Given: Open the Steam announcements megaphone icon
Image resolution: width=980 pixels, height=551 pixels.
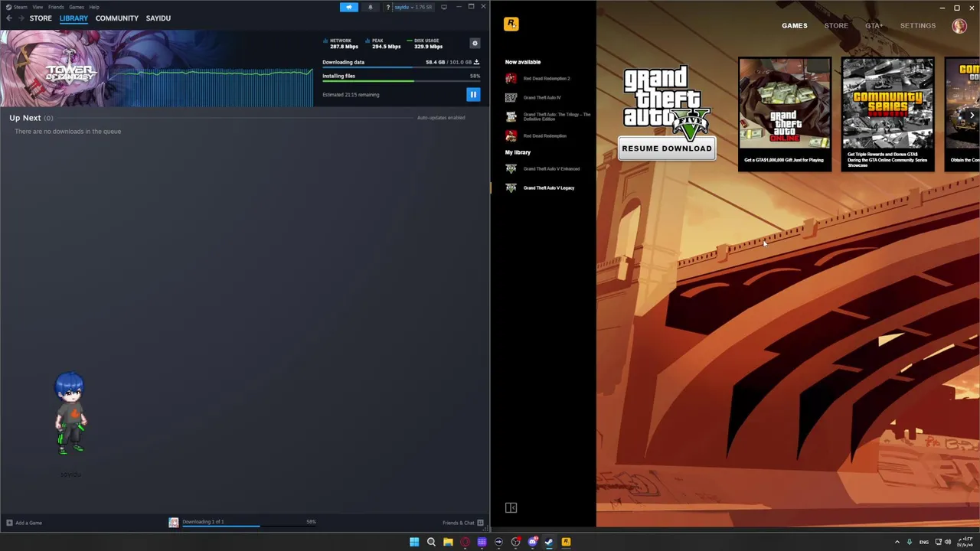Looking at the screenshot, I should click(x=348, y=7).
